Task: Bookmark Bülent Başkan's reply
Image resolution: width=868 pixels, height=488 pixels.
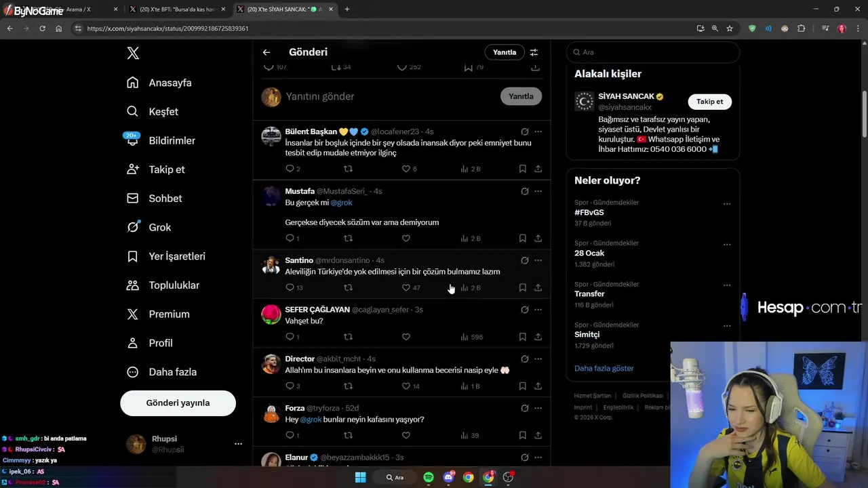Action: 523,169
